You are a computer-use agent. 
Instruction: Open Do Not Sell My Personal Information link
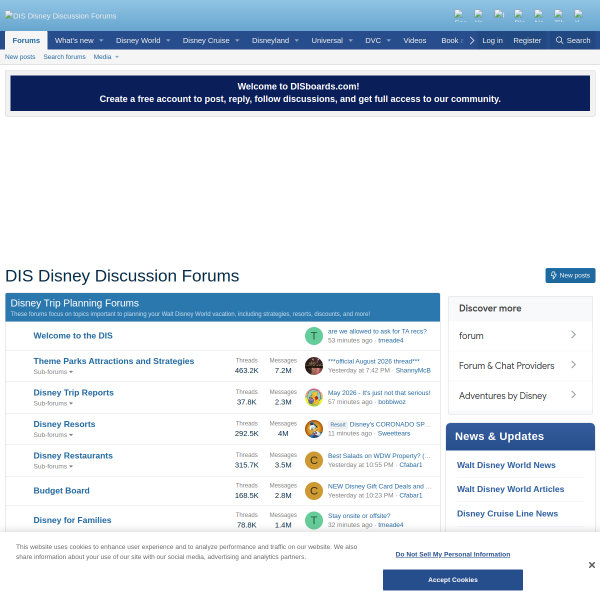point(453,554)
